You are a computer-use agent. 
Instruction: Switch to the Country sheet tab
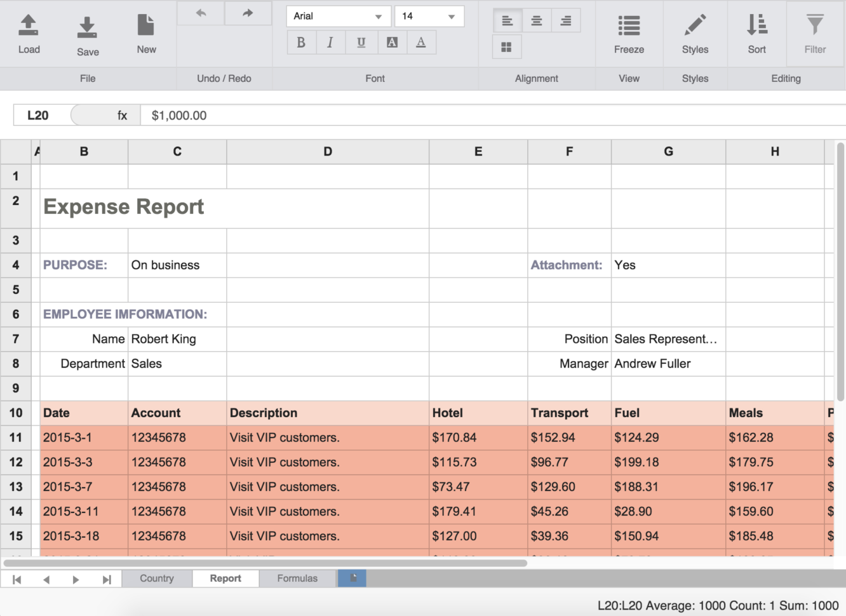pos(156,578)
